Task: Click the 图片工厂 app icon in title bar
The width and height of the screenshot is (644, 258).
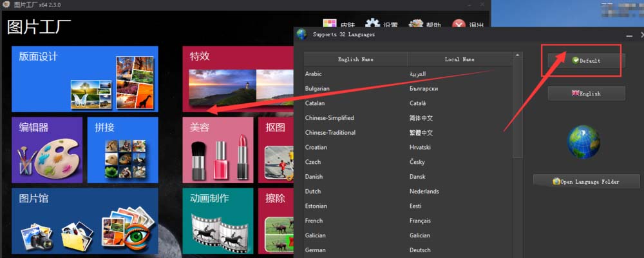Action: [6, 5]
